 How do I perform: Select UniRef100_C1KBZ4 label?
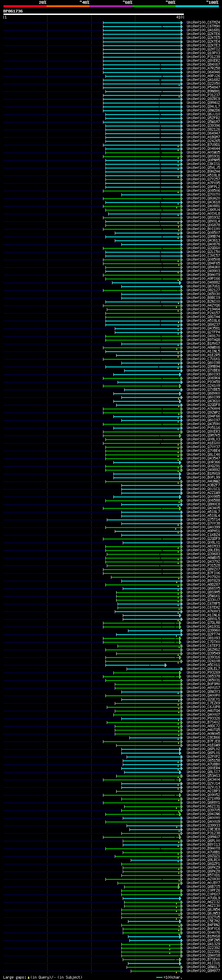pos(203,535)
